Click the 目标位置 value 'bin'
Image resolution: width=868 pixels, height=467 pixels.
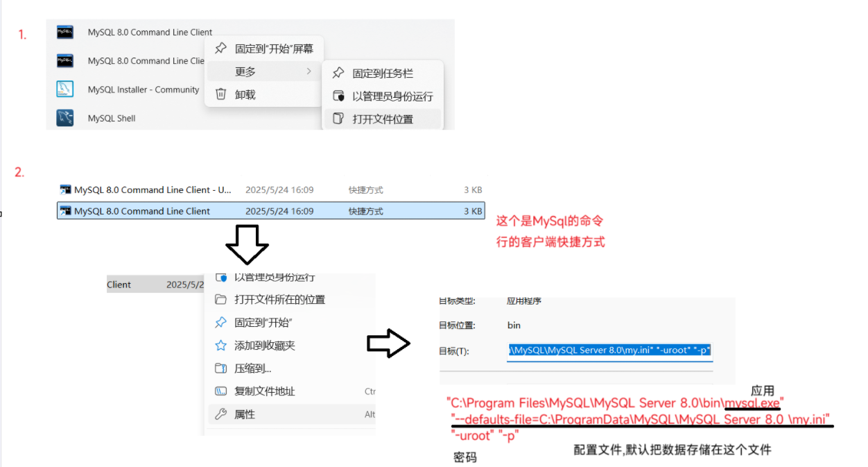(x=514, y=325)
